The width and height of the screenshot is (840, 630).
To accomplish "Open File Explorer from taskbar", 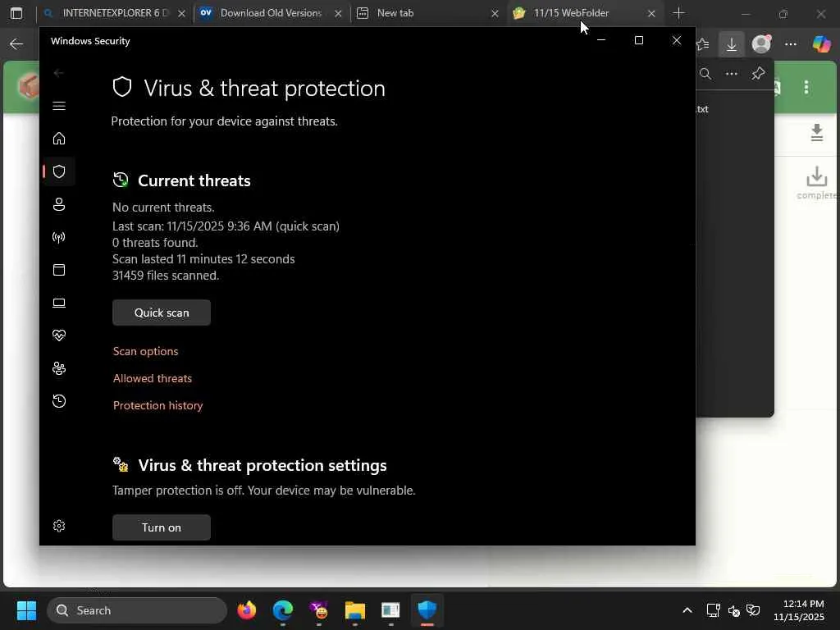I will point(354,610).
